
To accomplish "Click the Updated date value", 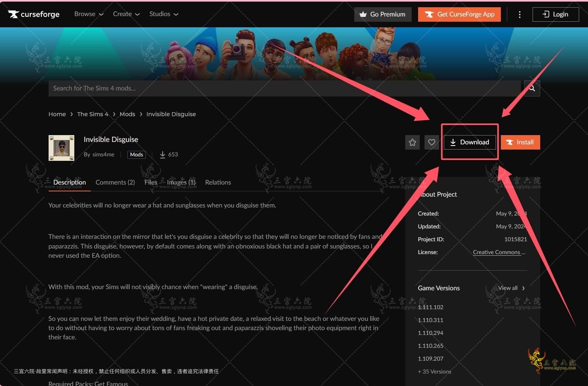I will click(511, 226).
